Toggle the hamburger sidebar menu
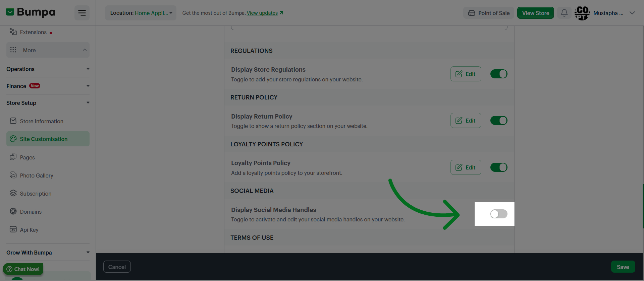644x281 pixels. (x=82, y=13)
